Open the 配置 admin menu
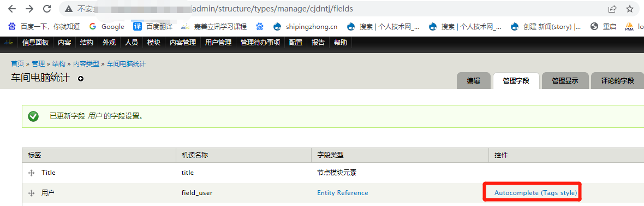 [296, 43]
